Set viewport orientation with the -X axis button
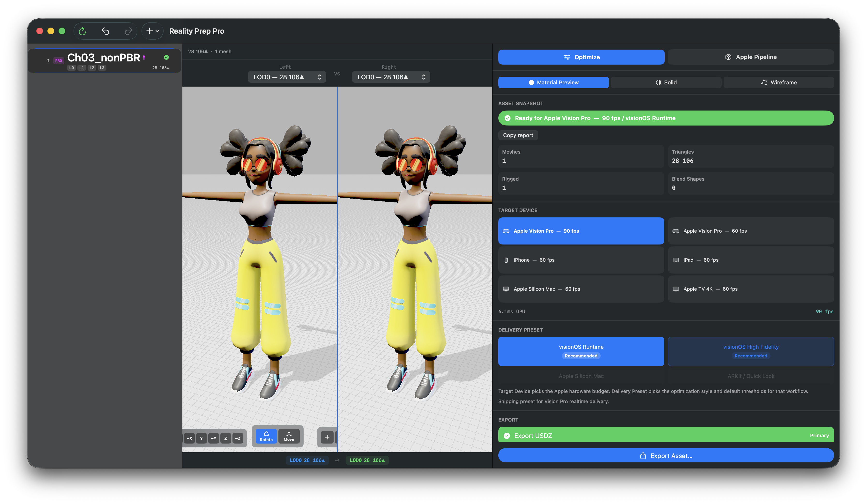The width and height of the screenshot is (867, 504). pos(190,438)
